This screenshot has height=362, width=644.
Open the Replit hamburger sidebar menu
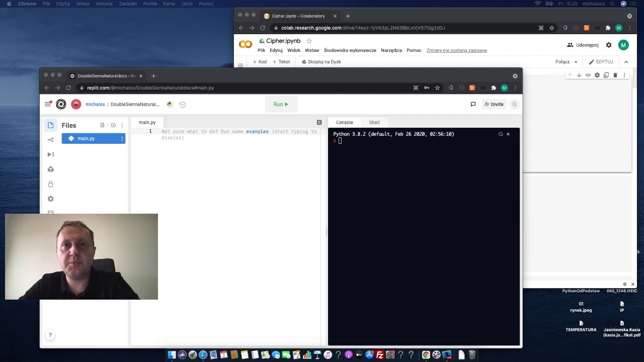(48, 104)
